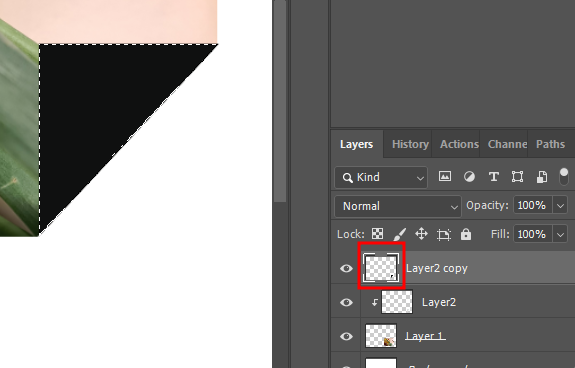Select the Layer 1 layer name
Image resolution: width=575 pixels, height=368 pixels.
point(425,336)
